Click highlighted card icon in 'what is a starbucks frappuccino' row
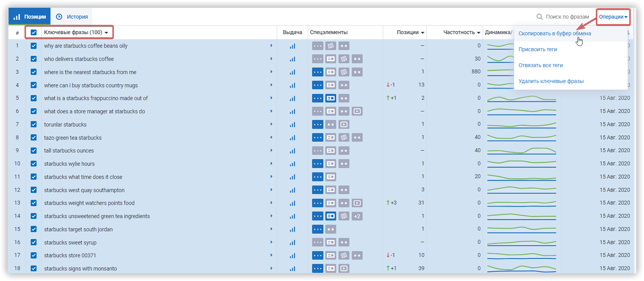Image resolution: width=644 pixels, height=281 pixels. (x=331, y=98)
